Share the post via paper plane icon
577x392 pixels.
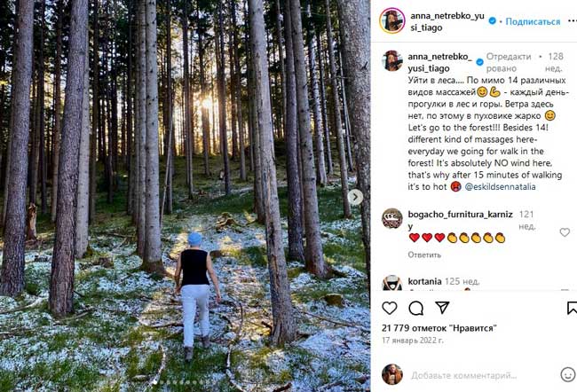click(442, 308)
